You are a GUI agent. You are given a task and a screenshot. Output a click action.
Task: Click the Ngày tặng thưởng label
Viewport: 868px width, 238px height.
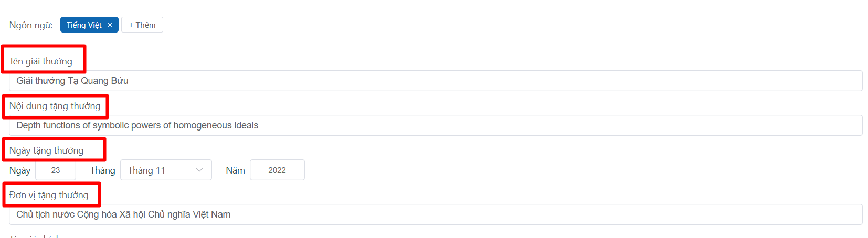pyautogui.click(x=46, y=150)
